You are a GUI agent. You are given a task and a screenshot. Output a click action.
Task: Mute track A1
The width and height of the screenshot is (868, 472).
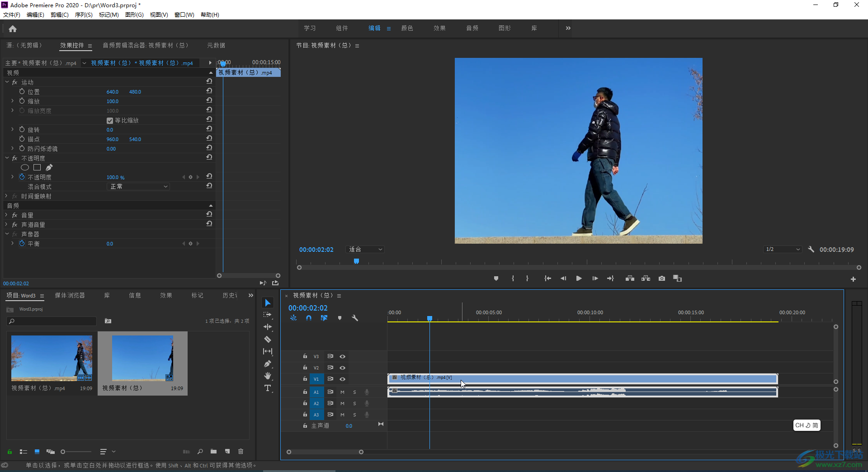coord(342,392)
